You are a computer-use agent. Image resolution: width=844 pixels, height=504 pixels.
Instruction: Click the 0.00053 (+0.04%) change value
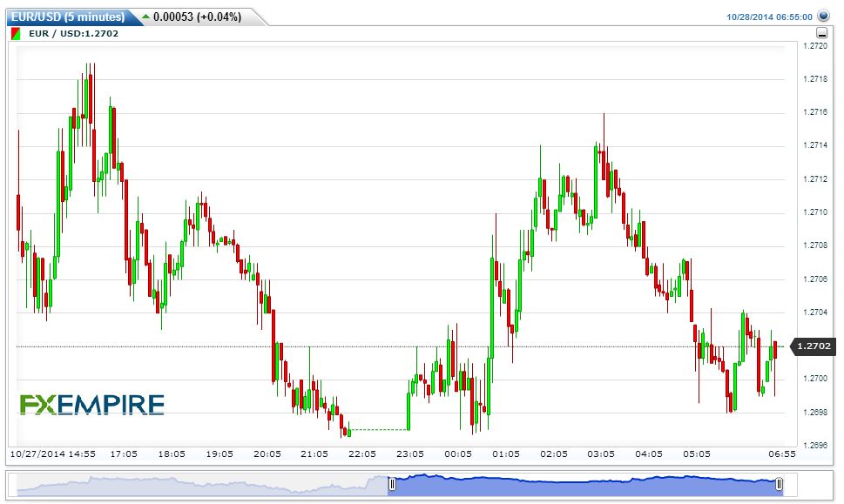coord(197,17)
